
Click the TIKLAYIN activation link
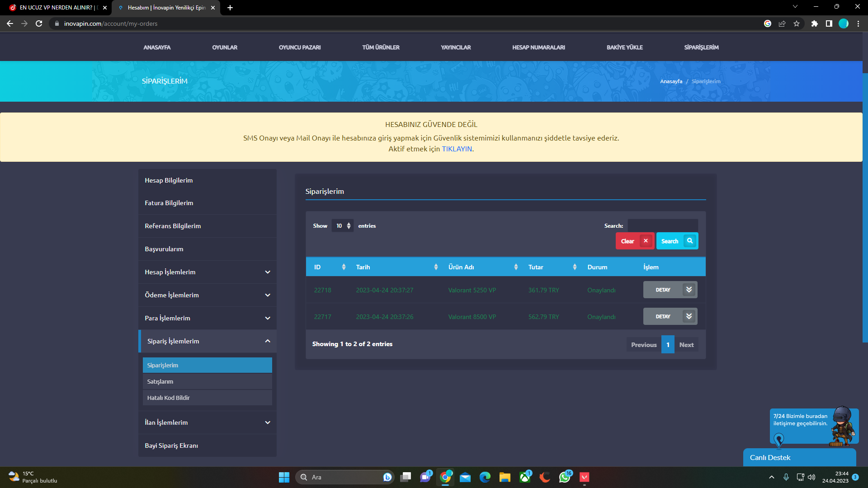[457, 149]
